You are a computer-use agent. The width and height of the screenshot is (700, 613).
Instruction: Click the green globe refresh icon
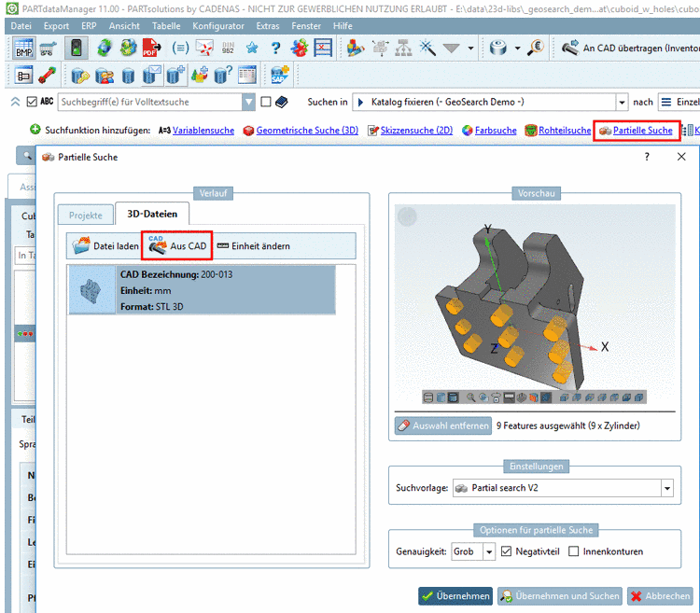tap(105, 48)
